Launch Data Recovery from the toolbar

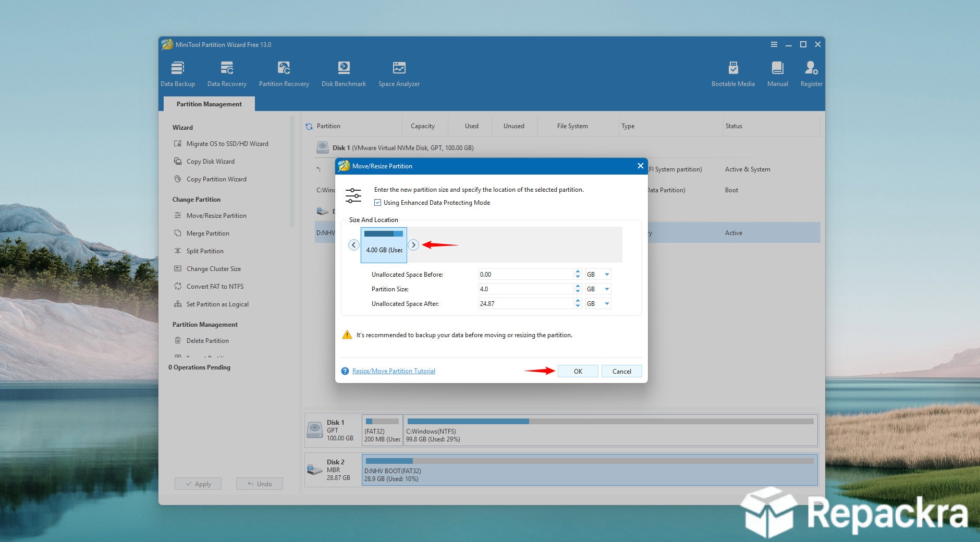click(227, 74)
